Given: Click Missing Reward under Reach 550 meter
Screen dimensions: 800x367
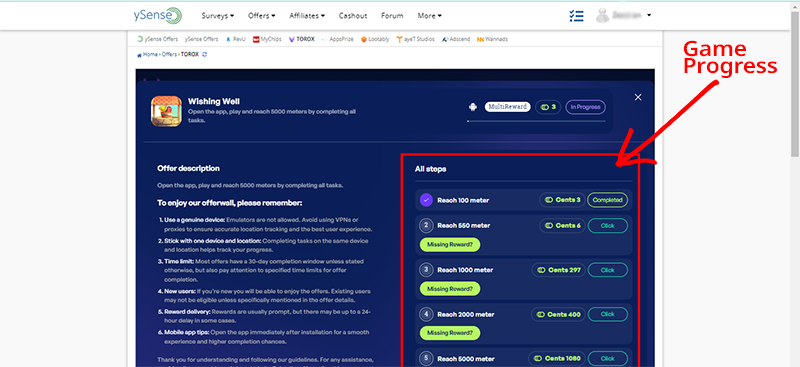Looking at the screenshot, I should coord(450,244).
